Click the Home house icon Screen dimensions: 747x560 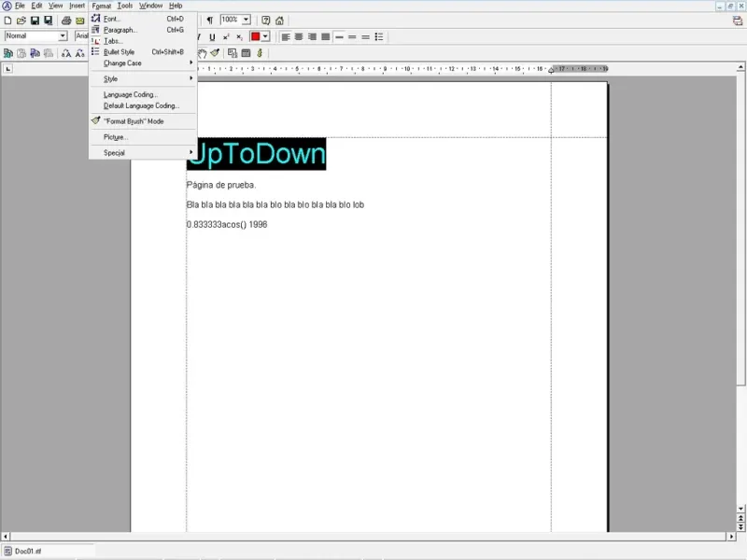point(279,21)
